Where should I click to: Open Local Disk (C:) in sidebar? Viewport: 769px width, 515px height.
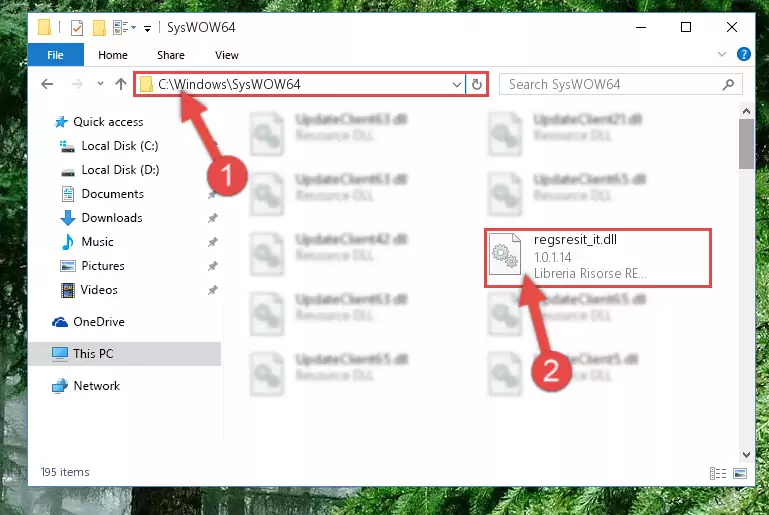coord(120,146)
